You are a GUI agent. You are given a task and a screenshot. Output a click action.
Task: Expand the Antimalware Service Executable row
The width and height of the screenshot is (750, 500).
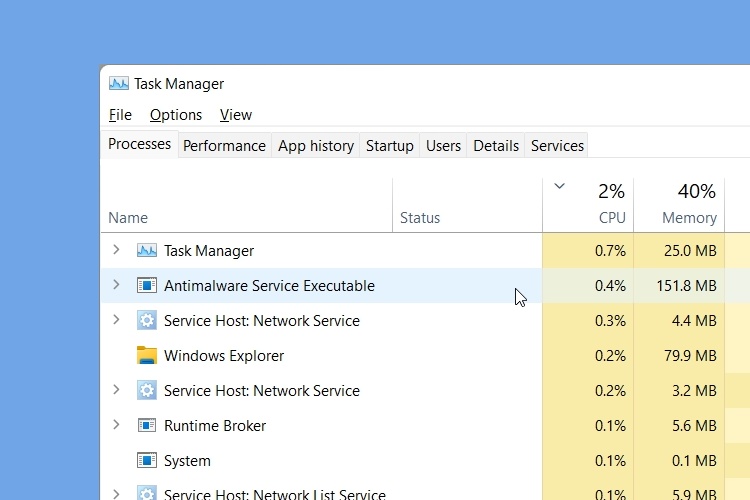pyautogui.click(x=116, y=285)
